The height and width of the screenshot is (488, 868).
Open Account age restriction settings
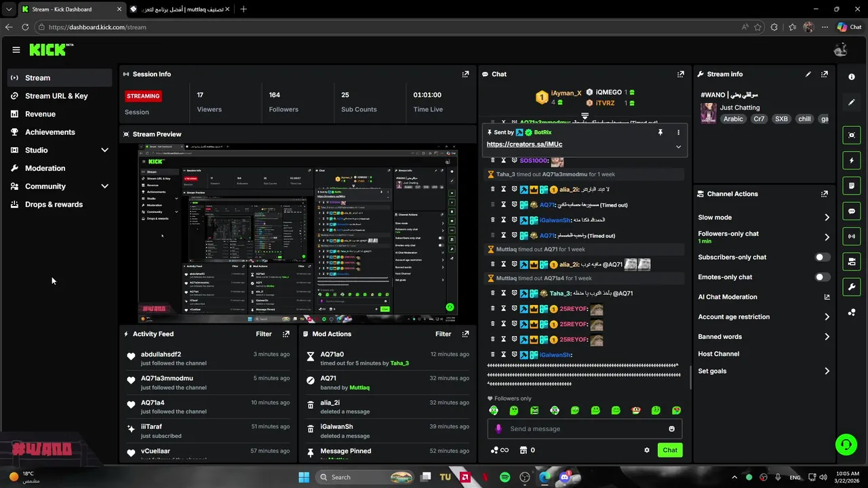pyautogui.click(x=764, y=317)
